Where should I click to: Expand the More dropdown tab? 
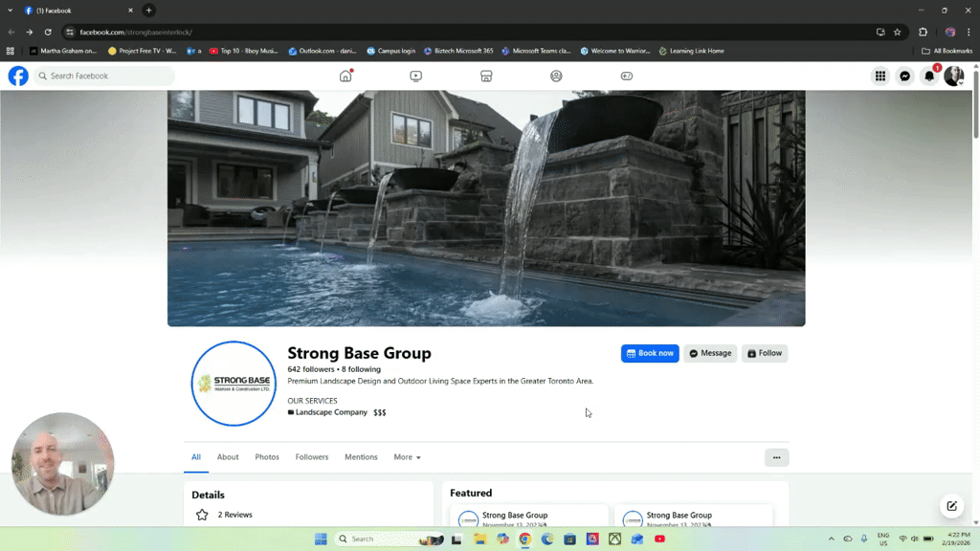(x=407, y=456)
